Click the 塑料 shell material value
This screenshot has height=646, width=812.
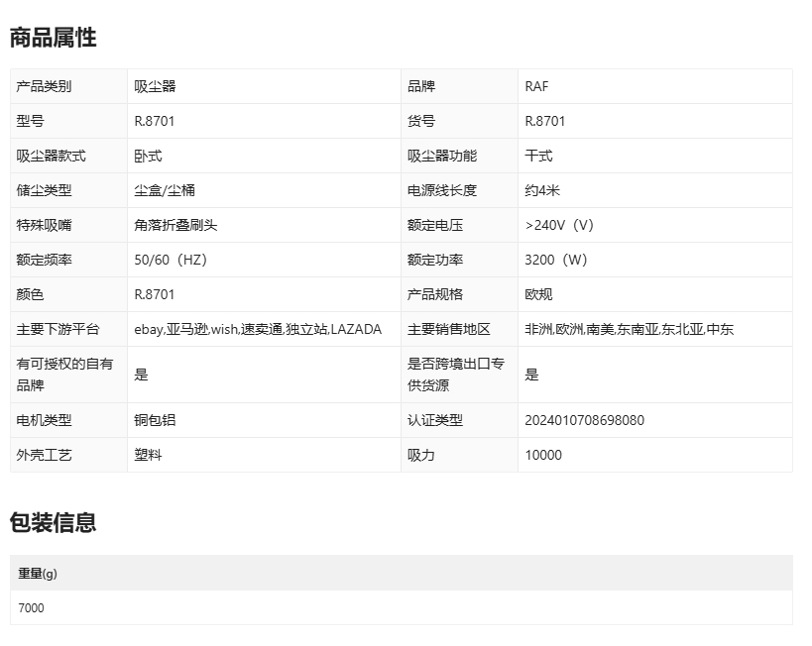(x=148, y=455)
